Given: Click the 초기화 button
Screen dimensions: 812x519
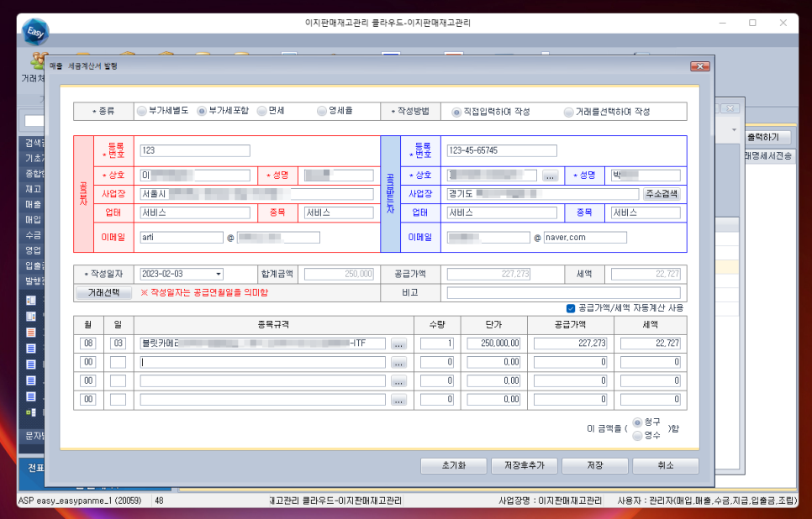Looking at the screenshot, I should pos(454,466).
